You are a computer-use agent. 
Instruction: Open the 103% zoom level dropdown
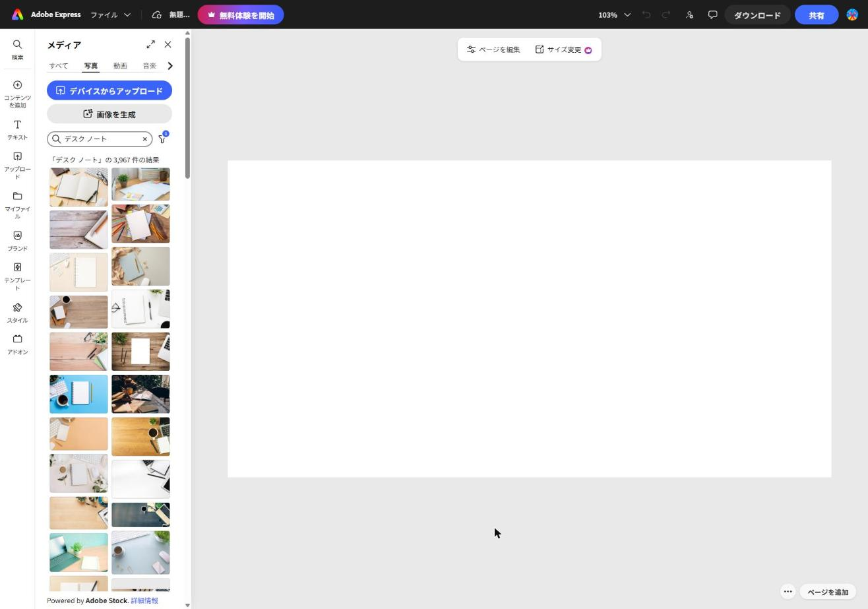click(614, 15)
